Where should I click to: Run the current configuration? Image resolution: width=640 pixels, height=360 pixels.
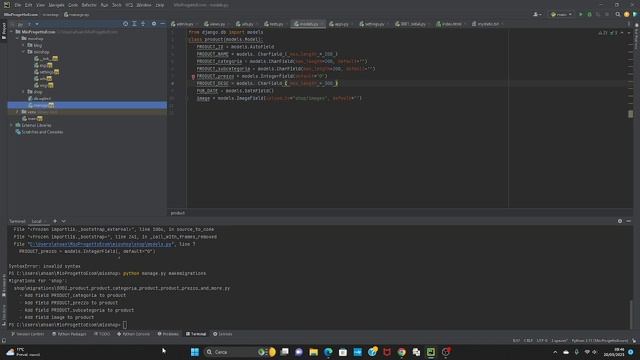(x=581, y=14)
